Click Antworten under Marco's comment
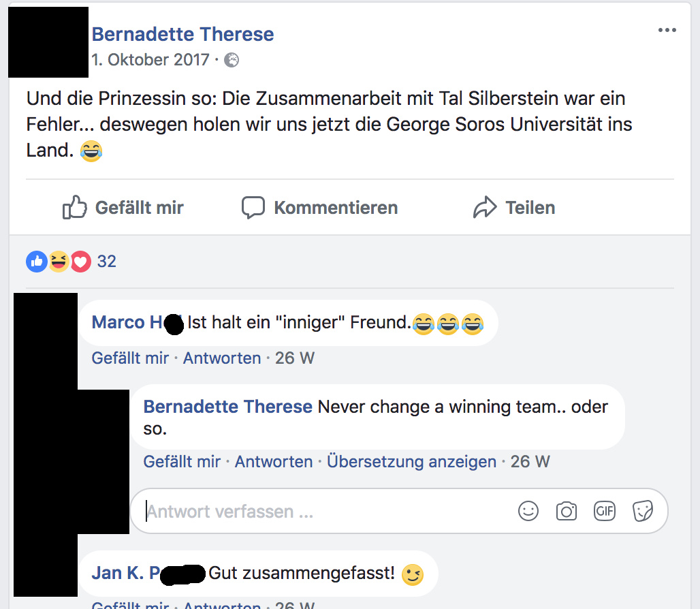The height and width of the screenshot is (609, 700). pyautogui.click(x=222, y=358)
